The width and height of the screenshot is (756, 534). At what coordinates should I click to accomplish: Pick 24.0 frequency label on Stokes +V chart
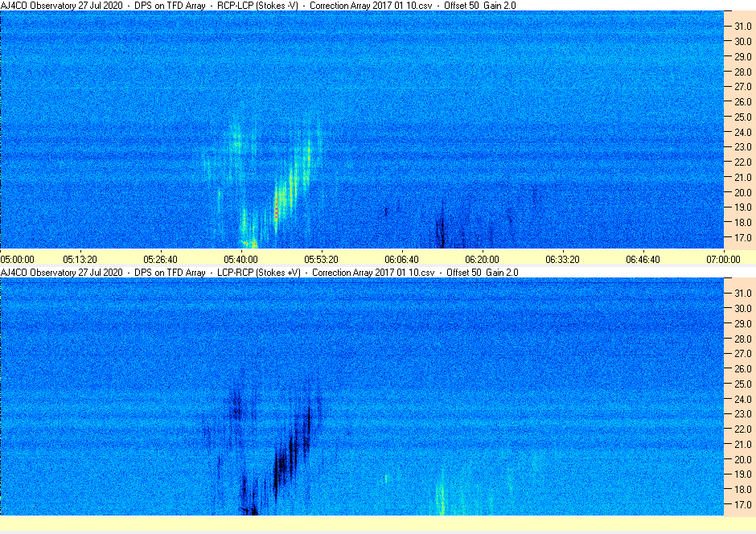click(743, 399)
